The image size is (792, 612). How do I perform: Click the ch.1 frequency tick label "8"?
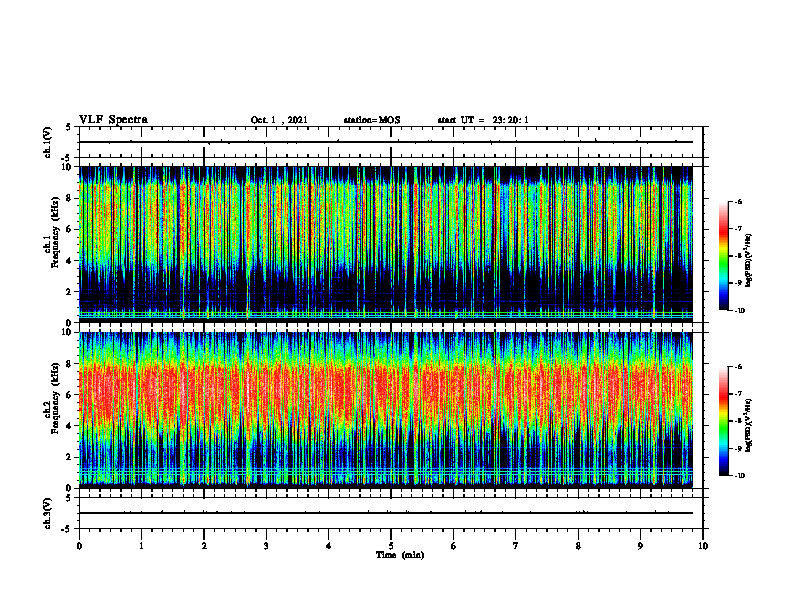[70, 198]
